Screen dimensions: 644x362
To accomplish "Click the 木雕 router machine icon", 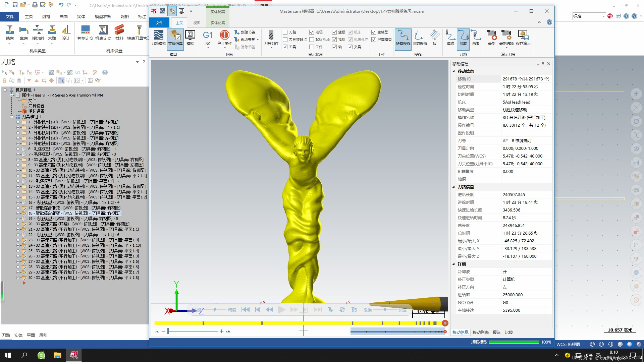I will (x=52, y=33).
